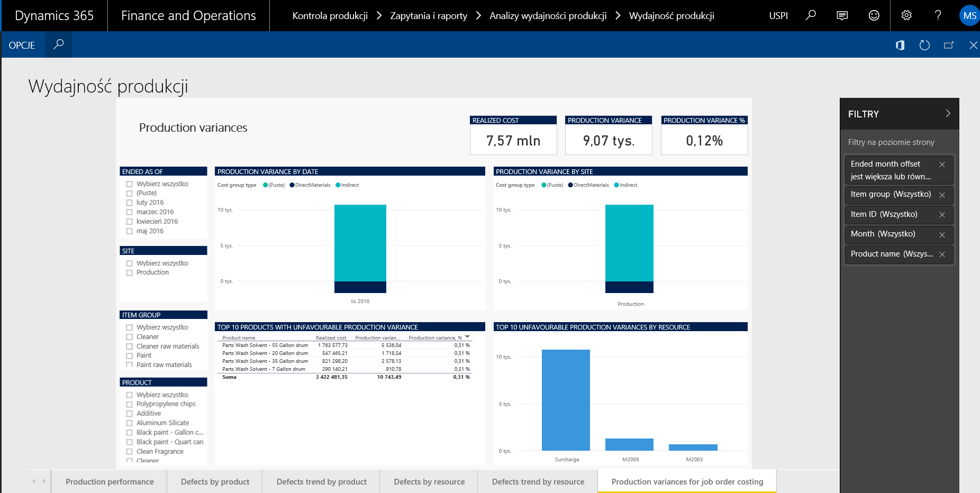The height and width of the screenshot is (493, 980).
Task: Click Indirect legend dot in variance by site
Action: (616, 185)
